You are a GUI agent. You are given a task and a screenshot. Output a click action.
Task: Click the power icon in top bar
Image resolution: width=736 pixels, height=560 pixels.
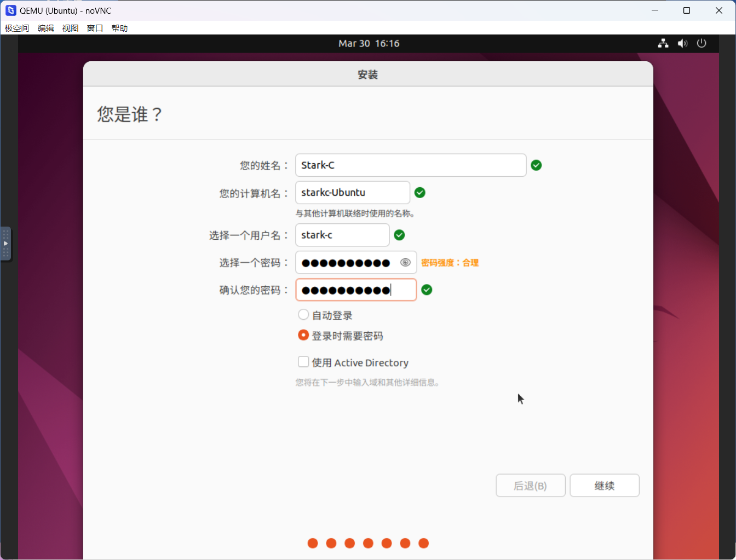click(x=702, y=43)
